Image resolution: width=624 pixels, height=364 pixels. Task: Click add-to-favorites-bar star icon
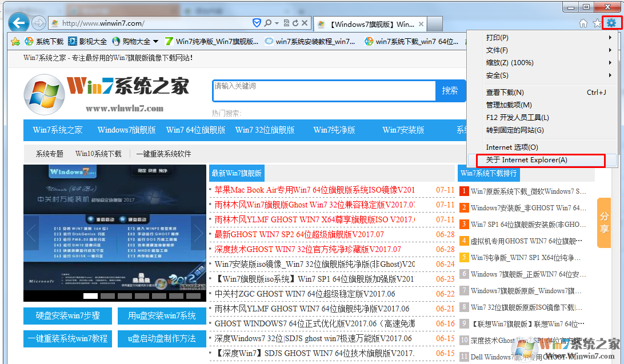pyautogui.click(x=15, y=41)
